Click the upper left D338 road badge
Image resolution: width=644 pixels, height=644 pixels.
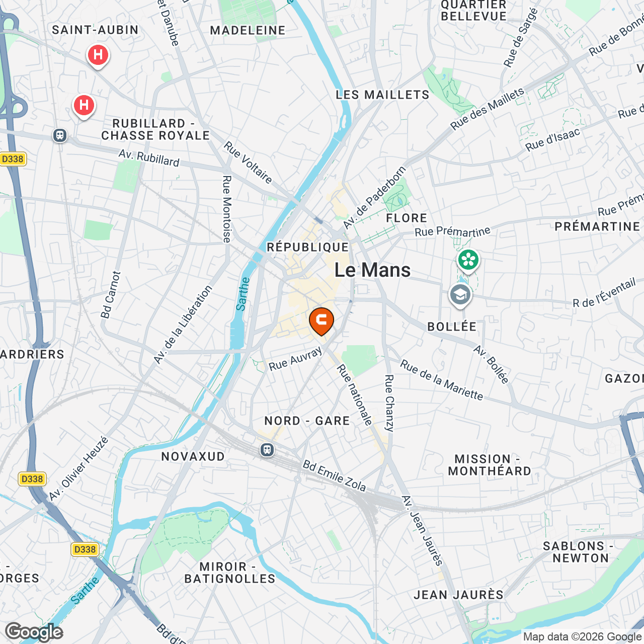tap(13, 159)
